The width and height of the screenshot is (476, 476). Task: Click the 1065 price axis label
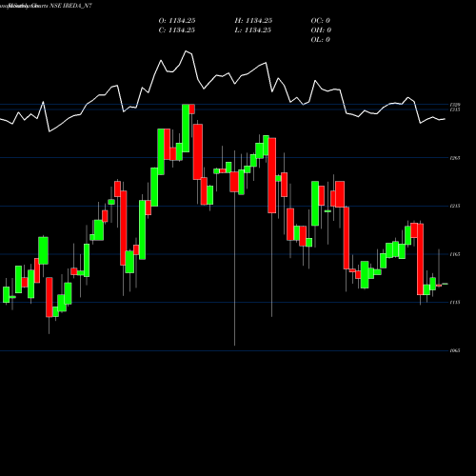click(455, 350)
